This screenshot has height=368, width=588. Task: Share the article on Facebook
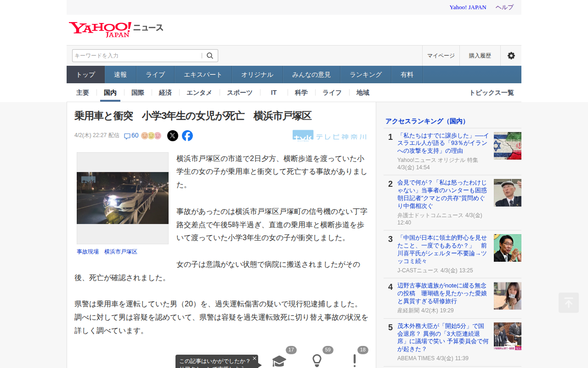pos(187,136)
